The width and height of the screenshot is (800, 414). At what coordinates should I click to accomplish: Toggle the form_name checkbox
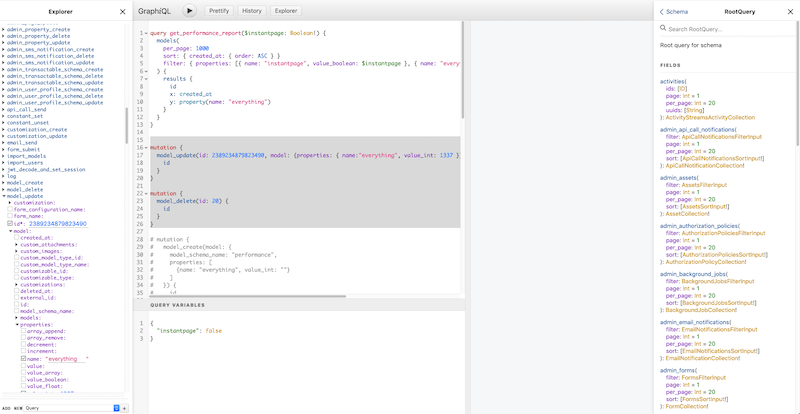tap(10, 215)
